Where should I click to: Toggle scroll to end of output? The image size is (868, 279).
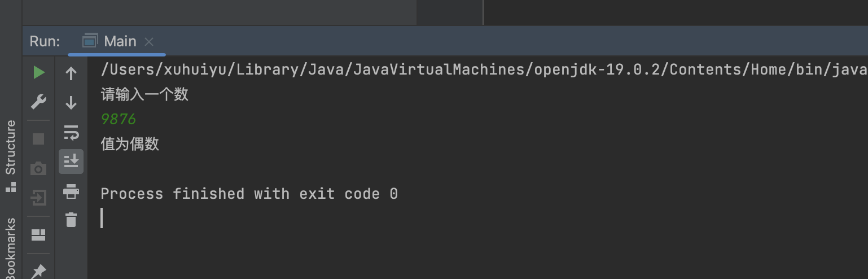click(71, 162)
